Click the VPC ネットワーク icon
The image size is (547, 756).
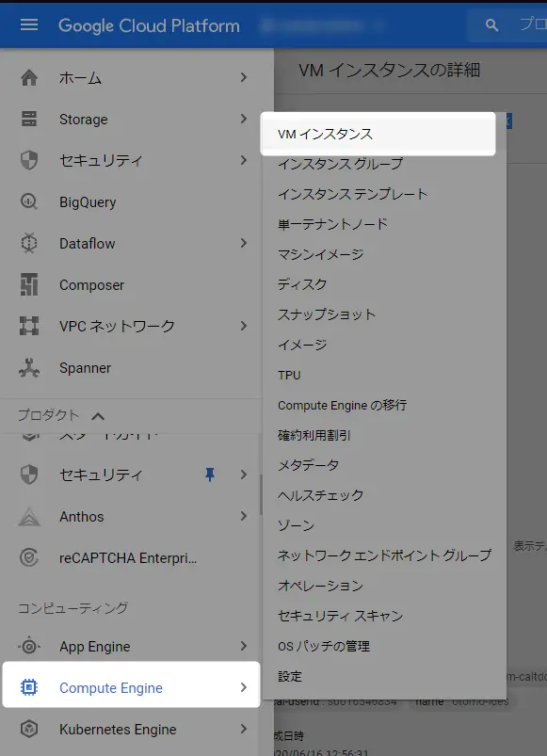pos(29,326)
